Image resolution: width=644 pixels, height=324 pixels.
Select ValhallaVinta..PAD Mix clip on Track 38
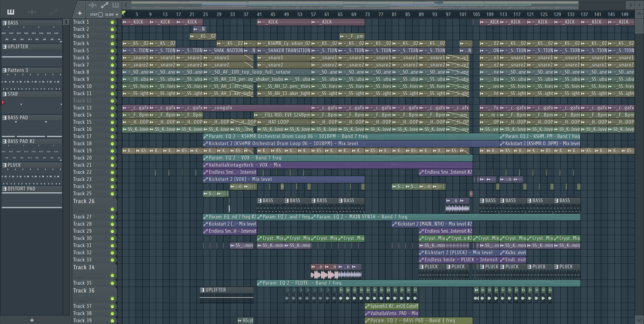(392, 313)
